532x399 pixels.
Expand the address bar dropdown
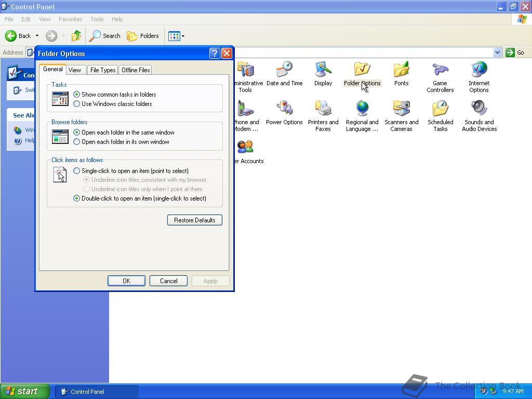pos(497,52)
